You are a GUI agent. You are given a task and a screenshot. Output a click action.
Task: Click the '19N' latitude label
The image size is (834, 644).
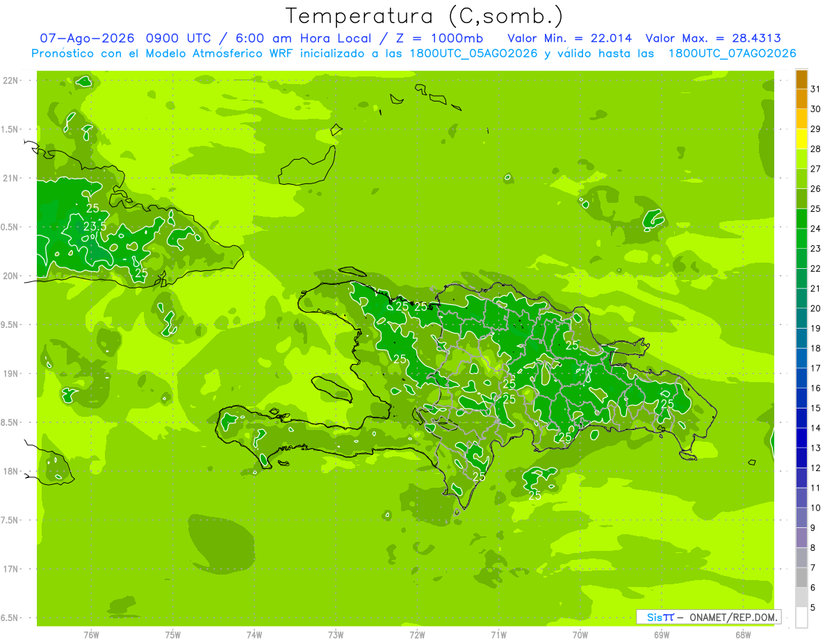(x=10, y=373)
